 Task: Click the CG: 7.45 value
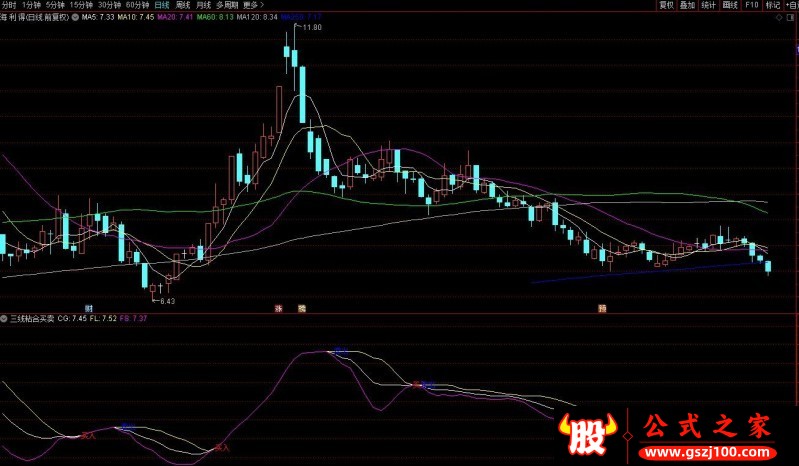pos(72,319)
